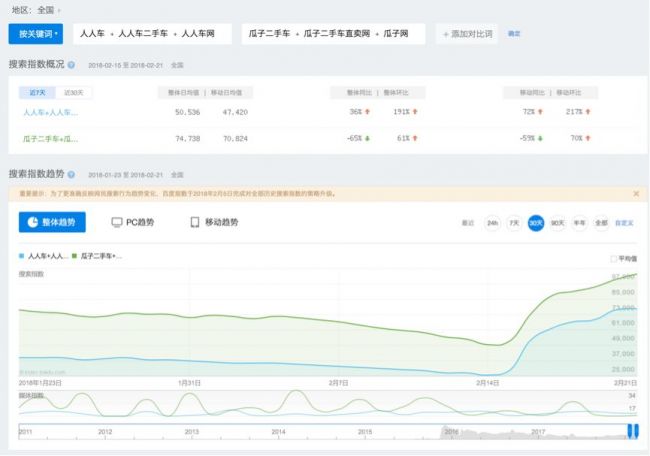Click the phone icon of 移动趋势
Screen dimensions: 650x456
[194, 222]
